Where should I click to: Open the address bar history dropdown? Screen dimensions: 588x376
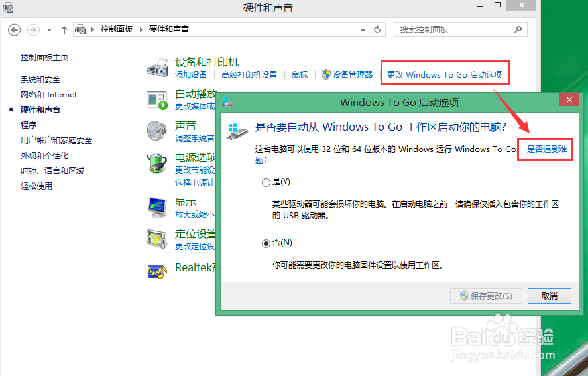(x=363, y=30)
